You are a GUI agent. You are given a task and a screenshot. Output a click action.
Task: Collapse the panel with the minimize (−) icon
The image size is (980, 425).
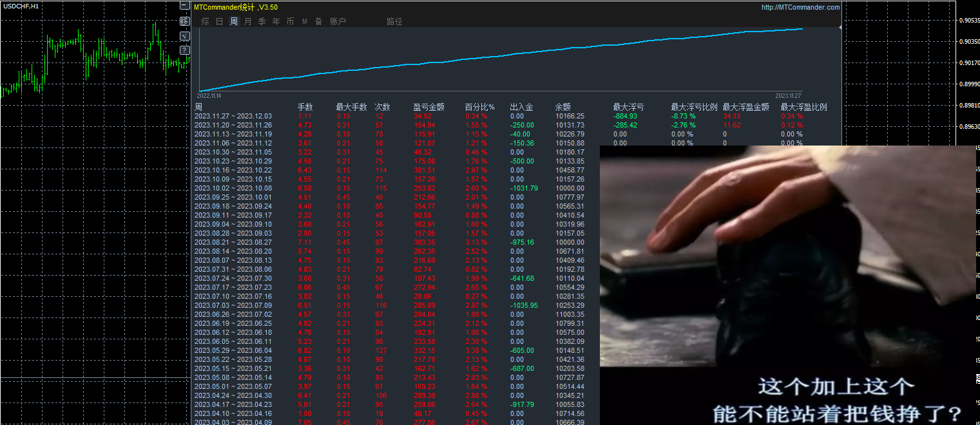(x=184, y=5)
